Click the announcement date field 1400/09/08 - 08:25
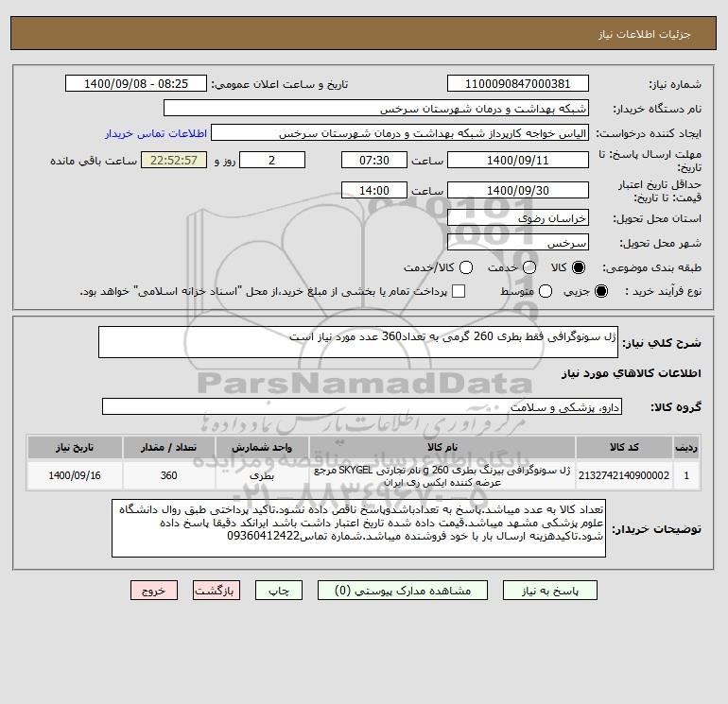728x704 pixels. pos(136,83)
